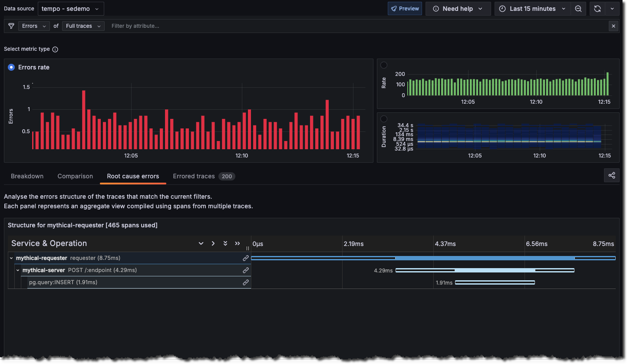The width and height of the screenshot is (627, 364).
Task: Open the tempo - sedemo data source dropdown
Action: 70,8
